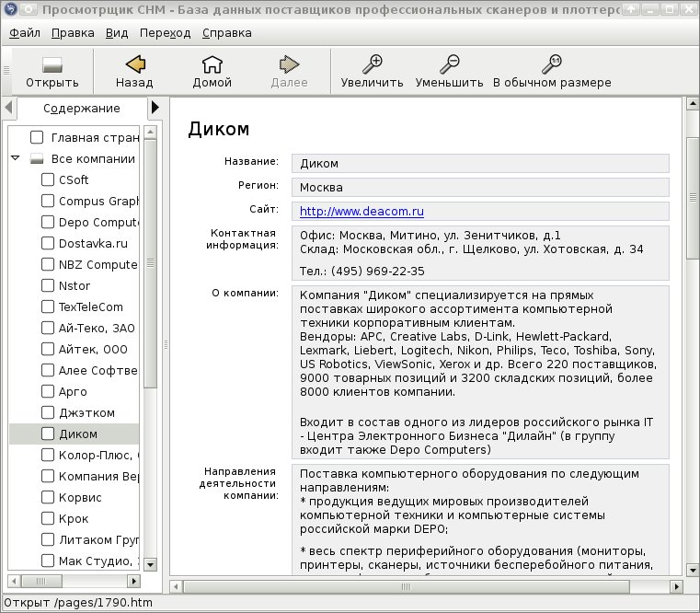The image size is (700, 613).
Task: Open Колор-Плюс tree entry
Action: (98, 455)
